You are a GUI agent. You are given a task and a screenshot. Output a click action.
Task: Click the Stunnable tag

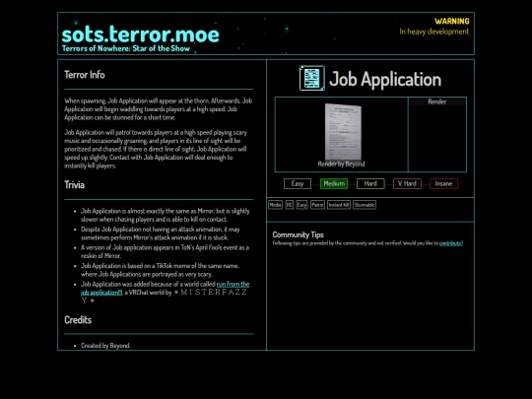point(365,205)
